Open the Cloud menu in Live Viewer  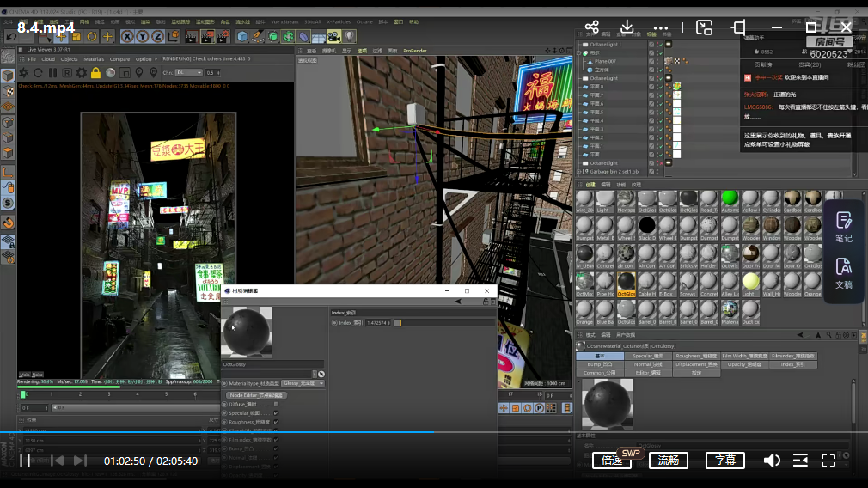[x=48, y=59]
